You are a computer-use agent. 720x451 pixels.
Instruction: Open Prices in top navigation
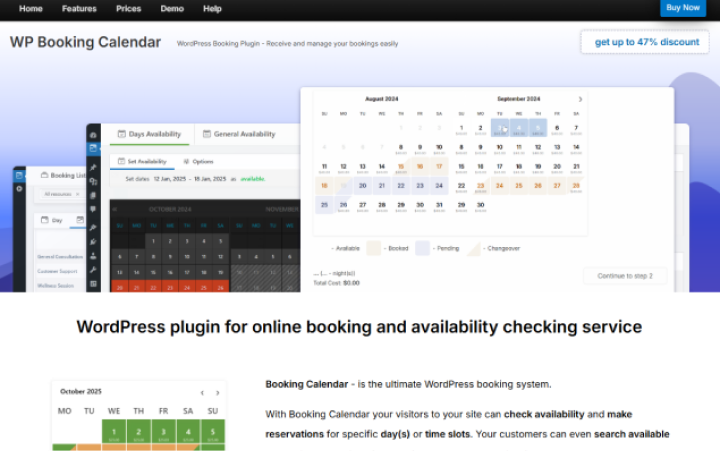[x=129, y=9]
